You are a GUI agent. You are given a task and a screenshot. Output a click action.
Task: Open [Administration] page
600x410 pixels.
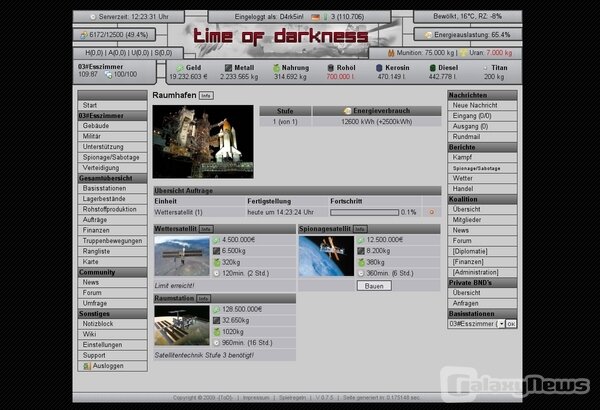click(482, 273)
